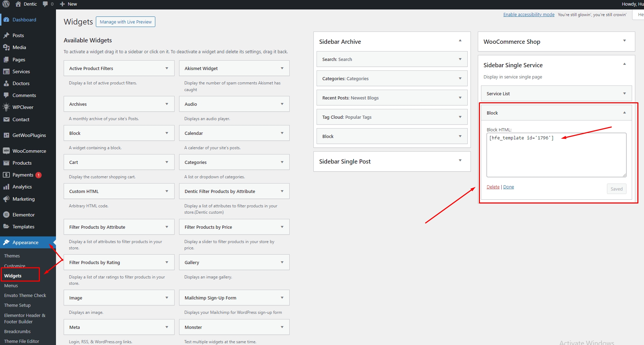The height and width of the screenshot is (345, 644).
Task: Expand the Sidebar Single Post panel
Action: 460,161
